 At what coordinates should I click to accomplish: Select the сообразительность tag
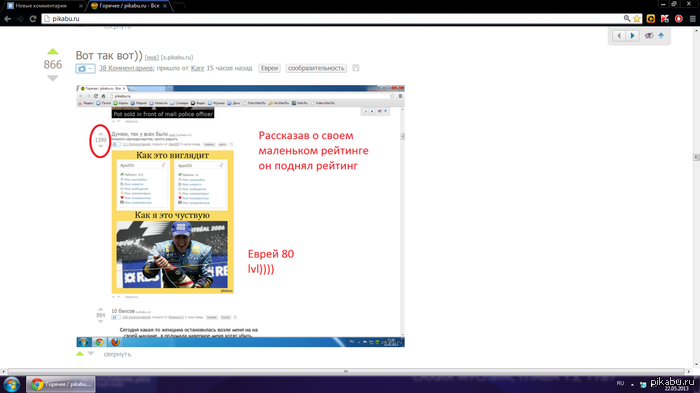click(x=316, y=68)
